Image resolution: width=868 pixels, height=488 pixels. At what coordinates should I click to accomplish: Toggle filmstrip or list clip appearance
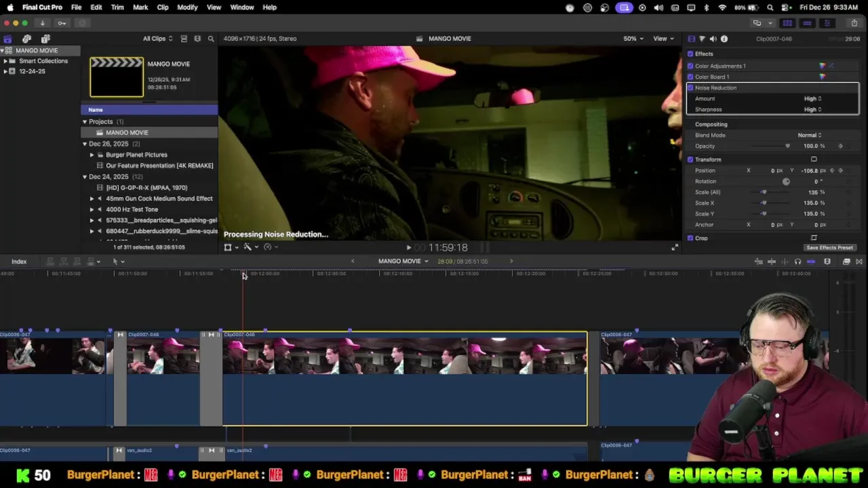click(184, 39)
